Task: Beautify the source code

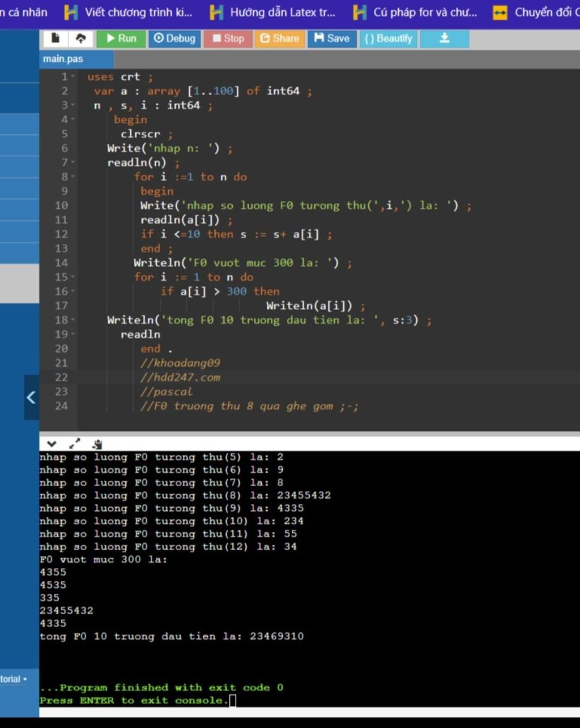Action: [x=388, y=38]
